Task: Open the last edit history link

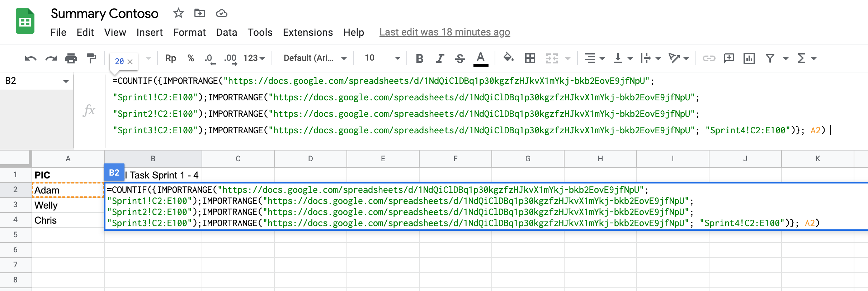Action: 444,32
